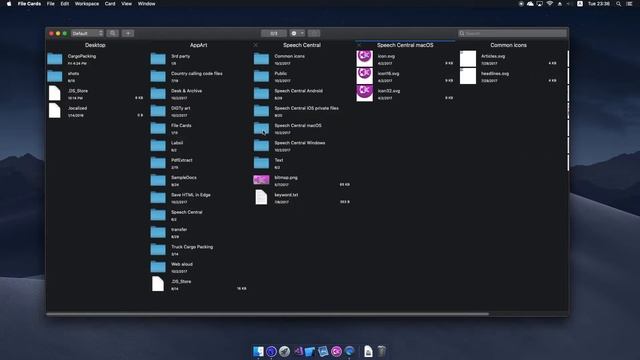Open the Edit menu
Image resolution: width=640 pixels, height=360 pixels.
64,4
